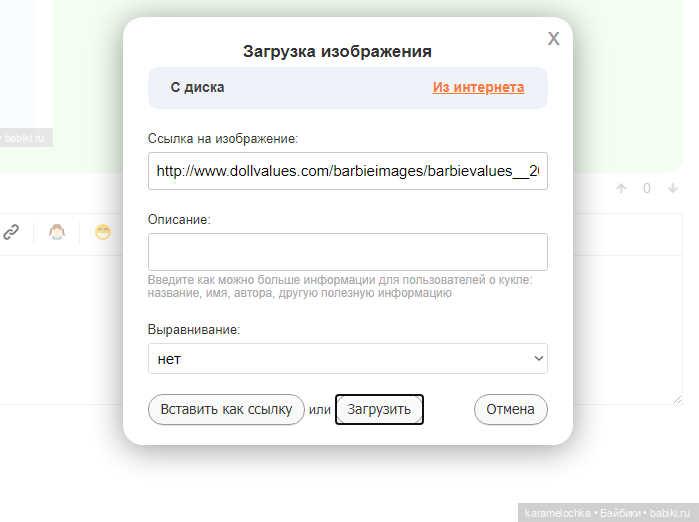Image resolution: width=699 pixels, height=522 pixels.
Task: Cancel with the "Отмена" button
Action: [510, 410]
